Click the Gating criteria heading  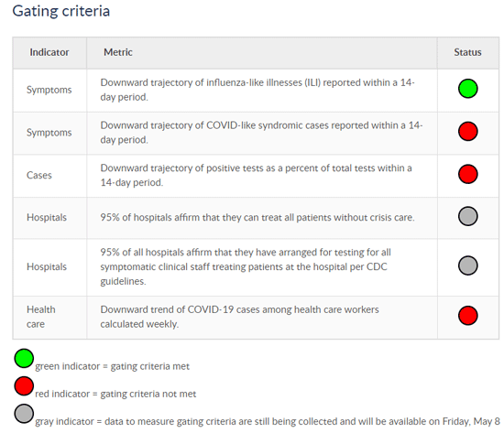(61, 11)
